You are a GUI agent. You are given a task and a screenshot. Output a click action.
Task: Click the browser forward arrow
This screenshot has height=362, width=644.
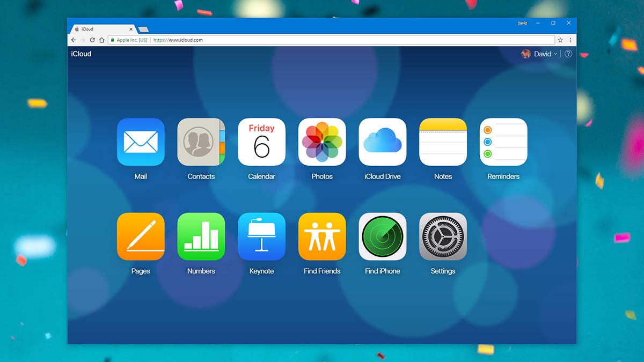pyautogui.click(x=83, y=40)
